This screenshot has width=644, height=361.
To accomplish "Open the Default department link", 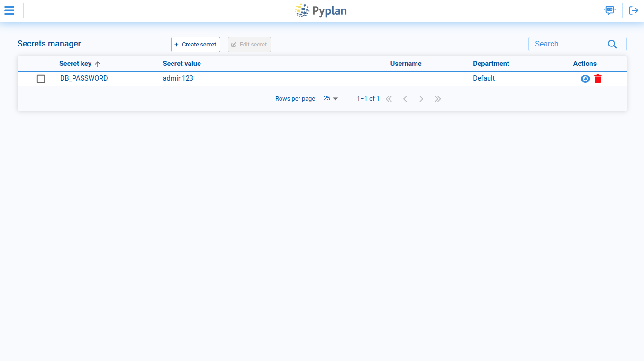I will point(484,78).
